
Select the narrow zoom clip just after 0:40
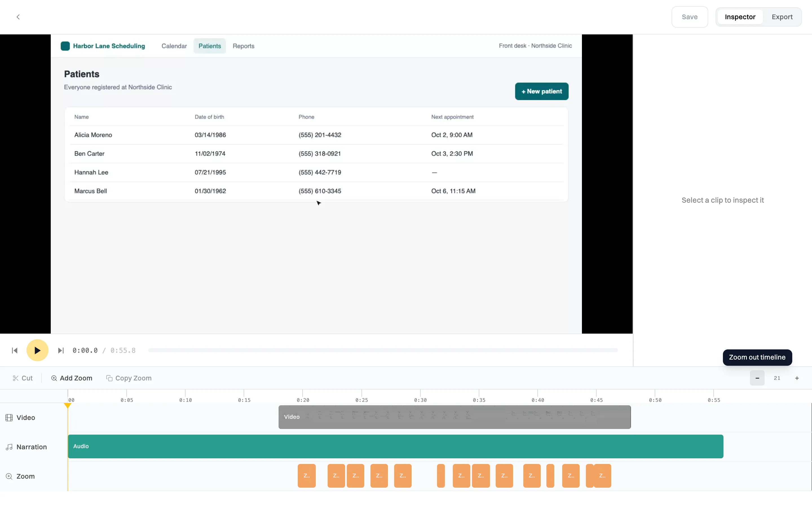(550, 476)
